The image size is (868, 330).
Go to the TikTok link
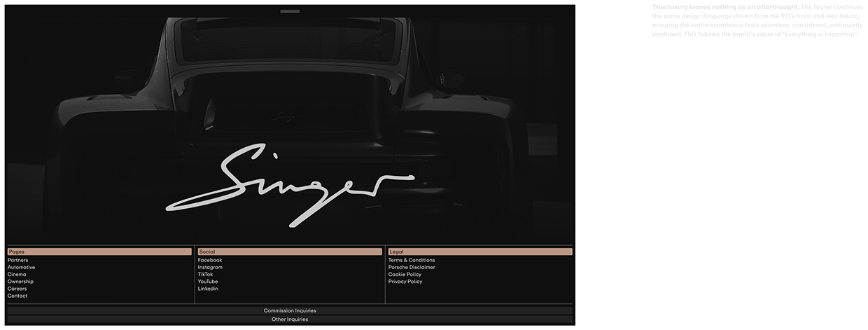205,274
